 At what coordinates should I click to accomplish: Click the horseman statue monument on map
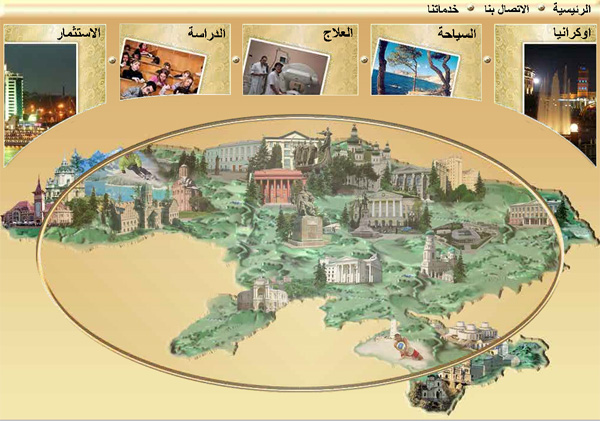pyautogui.click(x=307, y=218)
